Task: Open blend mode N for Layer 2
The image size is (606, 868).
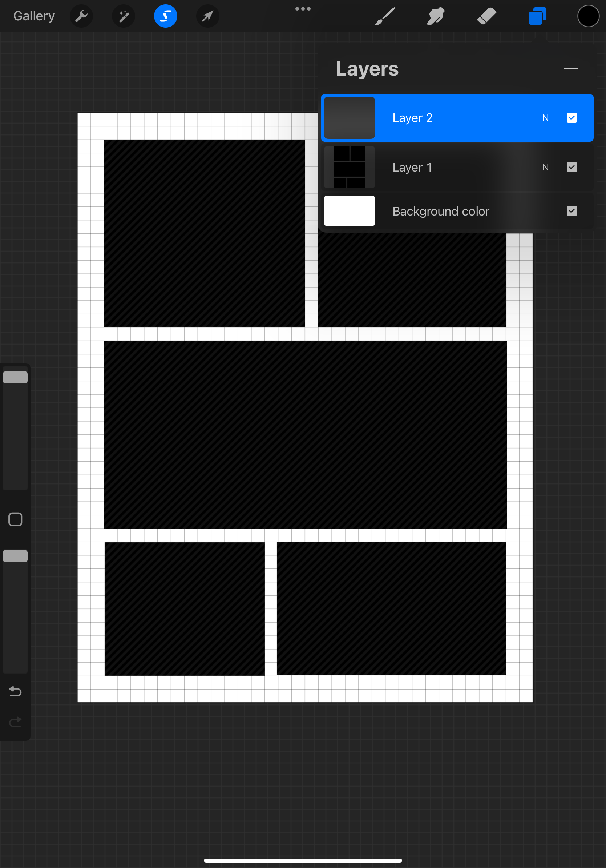Action: click(545, 118)
